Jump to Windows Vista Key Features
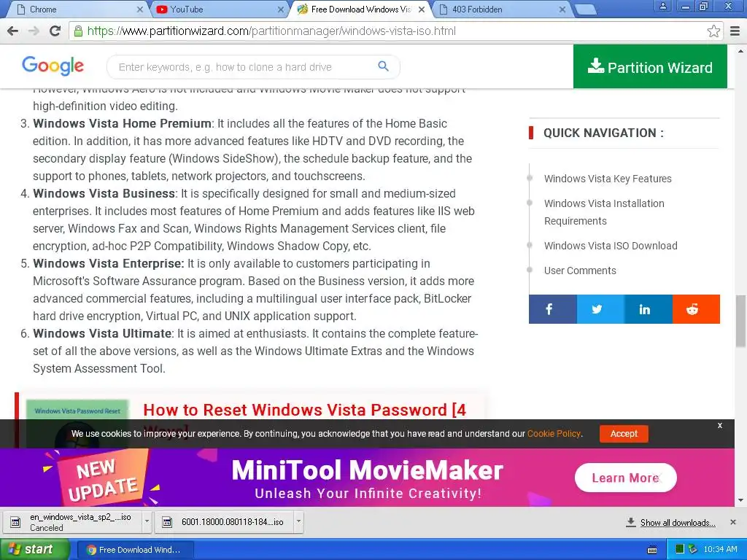The height and width of the screenshot is (560, 747). 608,179
